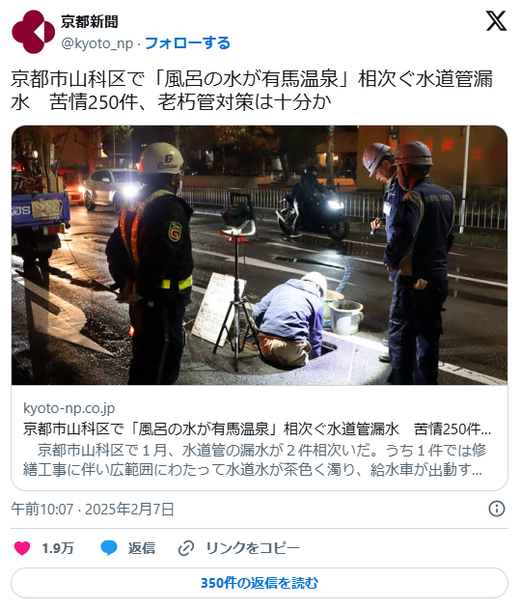Click the motorcycle in the photo
The image size is (520, 608).
[x=313, y=210]
